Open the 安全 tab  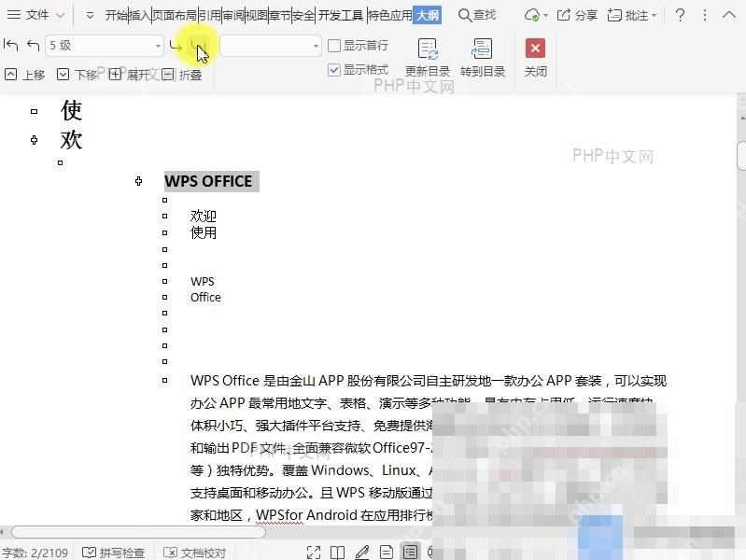click(303, 15)
